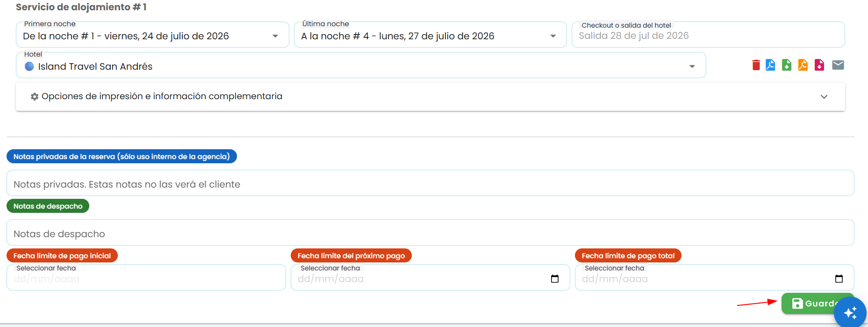Delete the accommodation service with red trash icon
Viewport: 868px width, 327px height.
pyautogui.click(x=756, y=65)
